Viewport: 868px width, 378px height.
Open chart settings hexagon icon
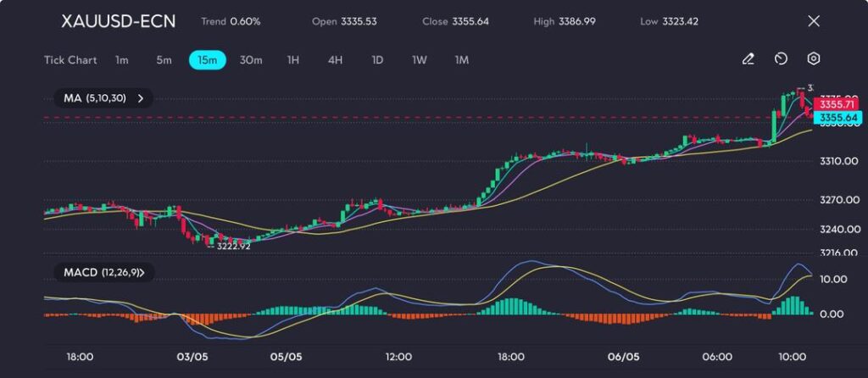point(813,59)
